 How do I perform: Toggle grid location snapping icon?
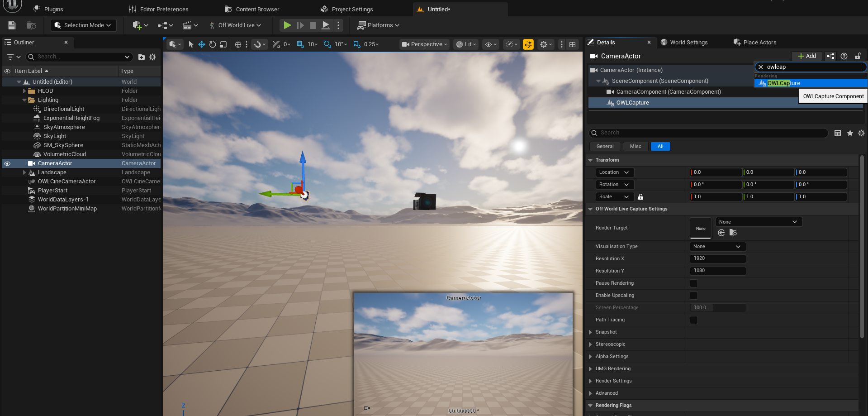click(300, 44)
